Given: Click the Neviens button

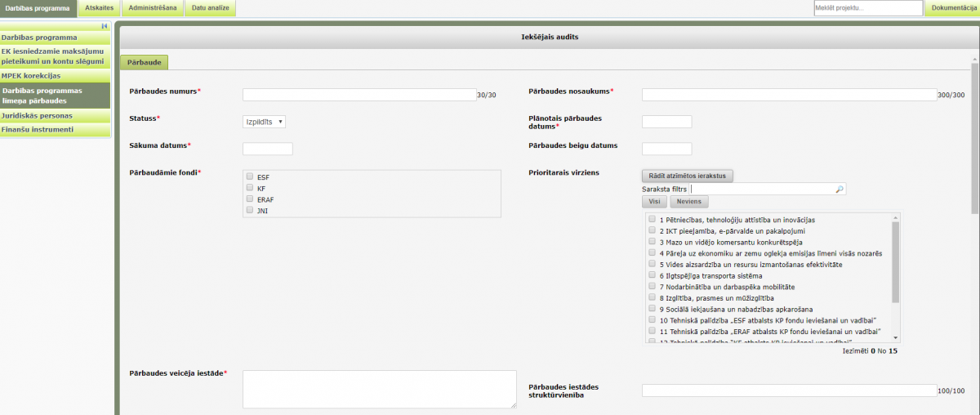Looking at the screenshot, I should coord(690,201).
